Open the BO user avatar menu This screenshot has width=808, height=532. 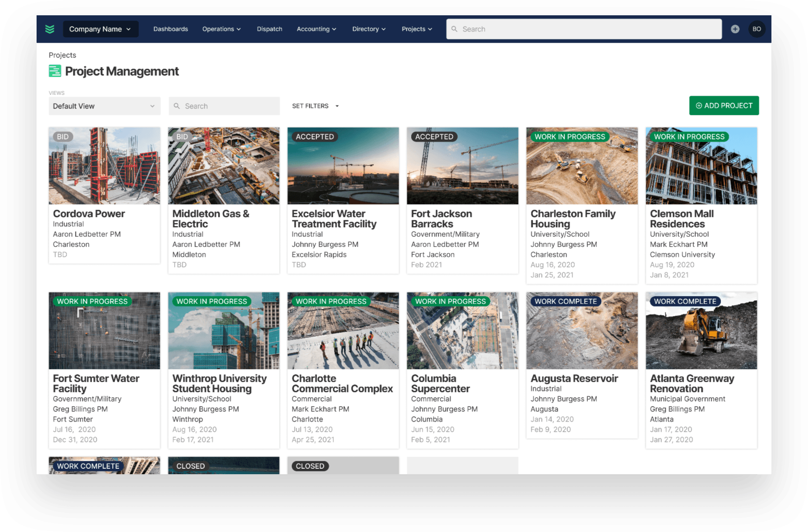(757, 29)
